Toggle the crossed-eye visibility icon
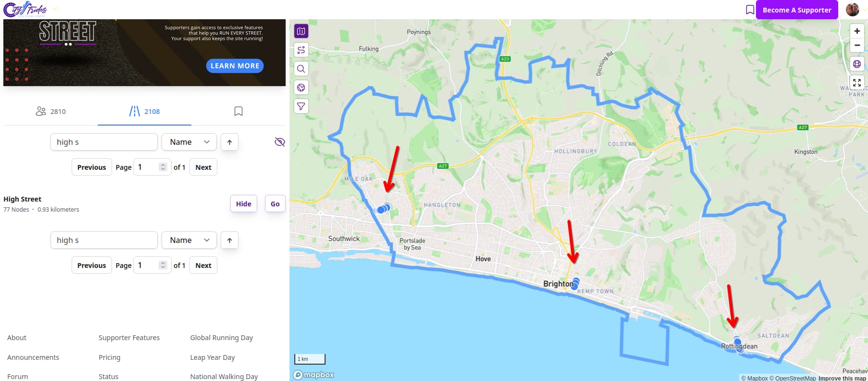Viewport: 868px width, 381px height. [x=279, y=142]
